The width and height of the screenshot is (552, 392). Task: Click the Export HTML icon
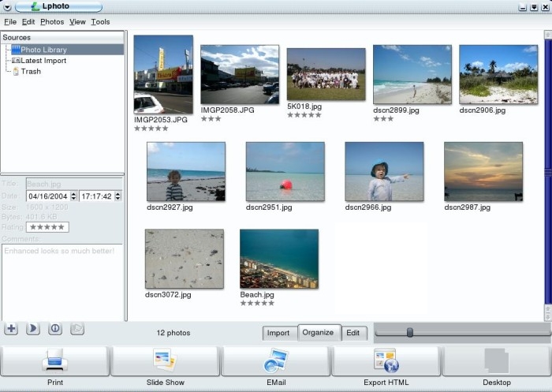click(x=386, y=360)
